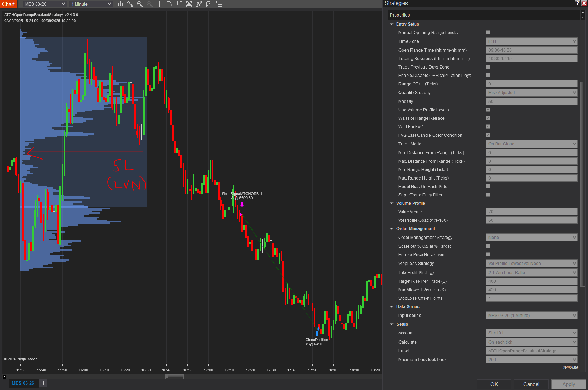
Task: Activate the crosshair cursor tool
Action: click(x=159, y=4)
